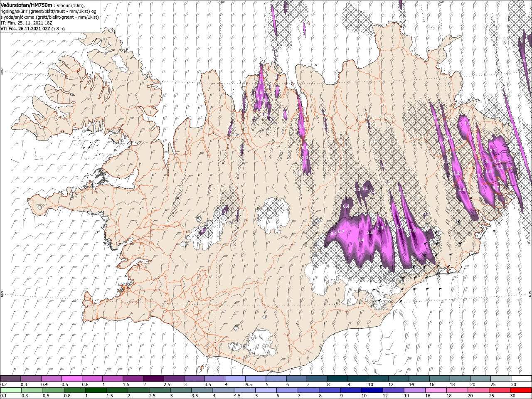Screen dimensions: 532x399
Task: Click the top-row legend swatch starting at 12
Action: click(398, 378)
